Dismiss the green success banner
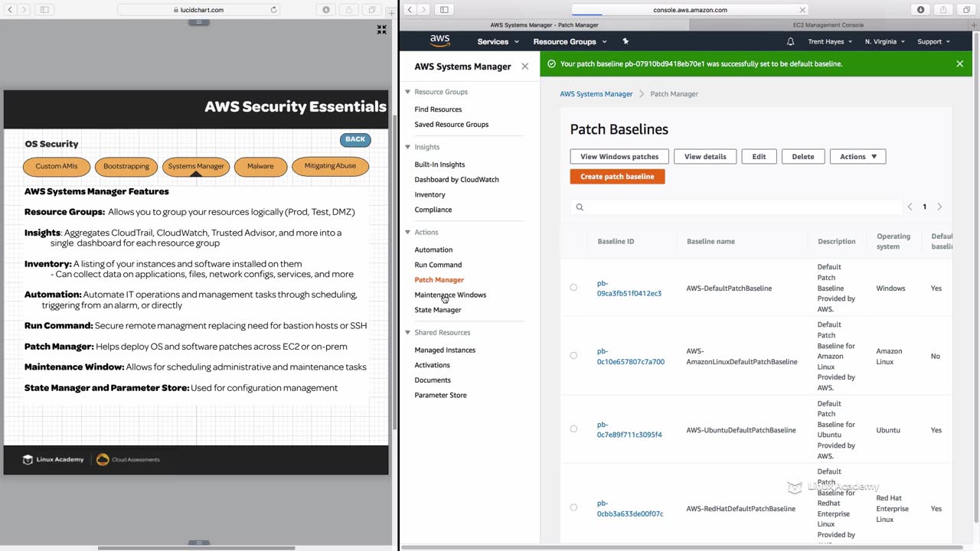The height and width of the screenshot is (551, 980). (959, 64)
